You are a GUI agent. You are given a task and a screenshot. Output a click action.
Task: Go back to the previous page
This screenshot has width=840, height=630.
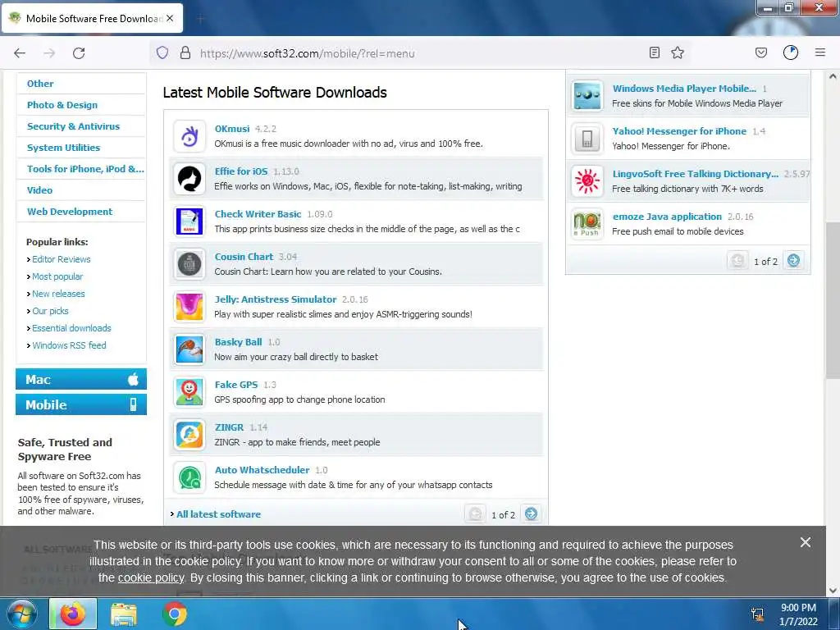[20, 53]
